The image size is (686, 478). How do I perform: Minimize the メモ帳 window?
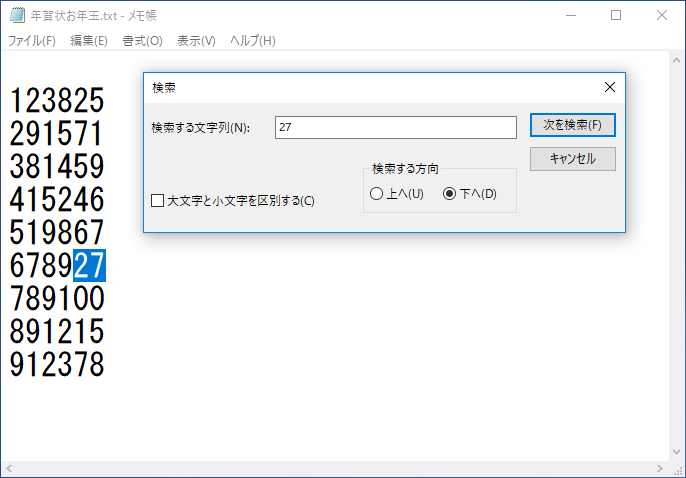[570, 16]
